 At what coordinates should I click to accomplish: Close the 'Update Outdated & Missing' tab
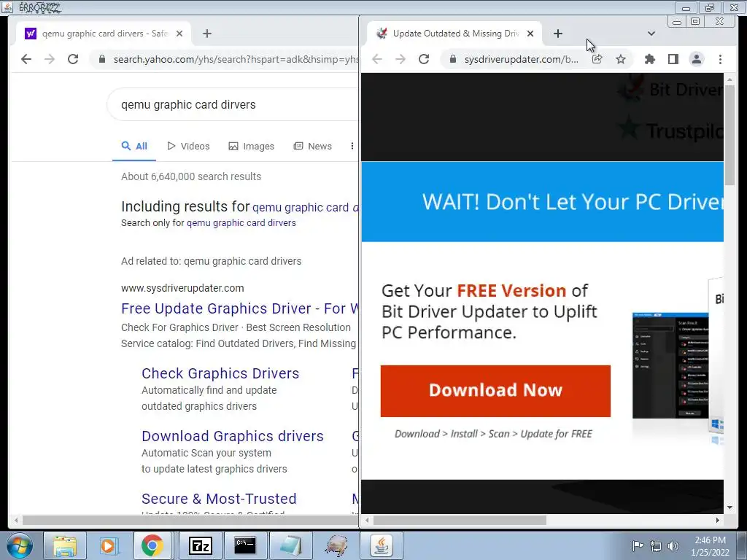point(530,34)
